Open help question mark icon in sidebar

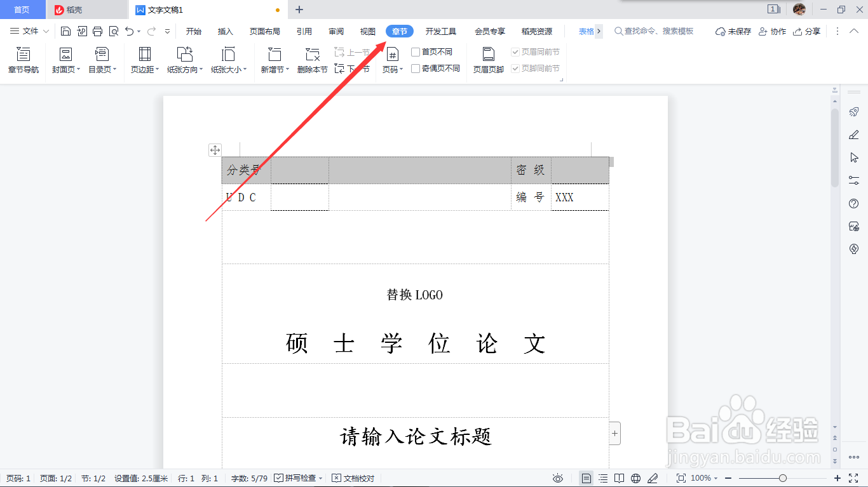pos(854,203)
